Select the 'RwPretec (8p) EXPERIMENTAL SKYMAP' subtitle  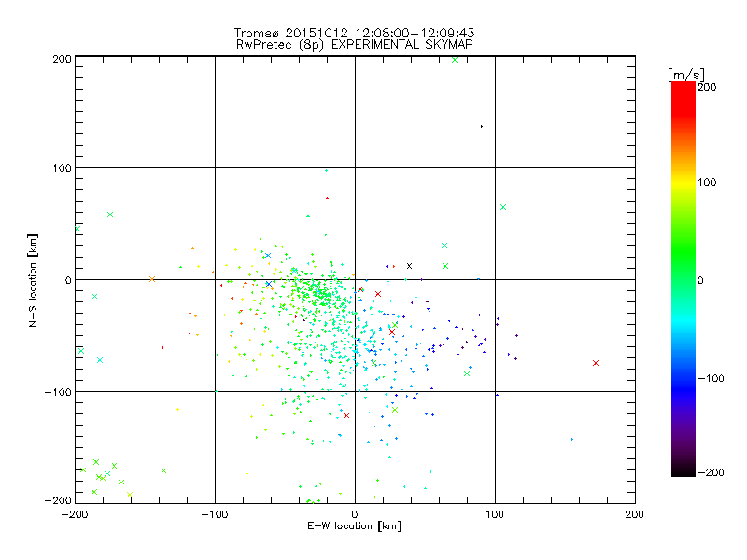click(354, 44)
